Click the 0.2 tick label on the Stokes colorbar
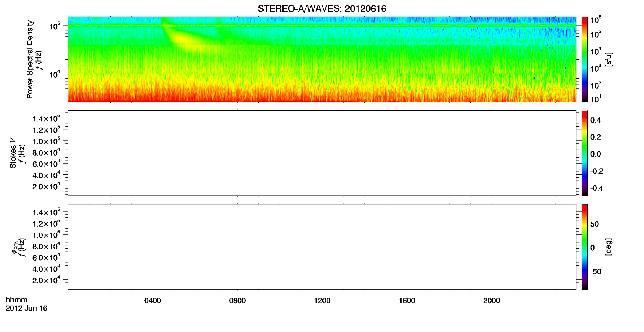 pyautogui.click(x=595, y=137)
